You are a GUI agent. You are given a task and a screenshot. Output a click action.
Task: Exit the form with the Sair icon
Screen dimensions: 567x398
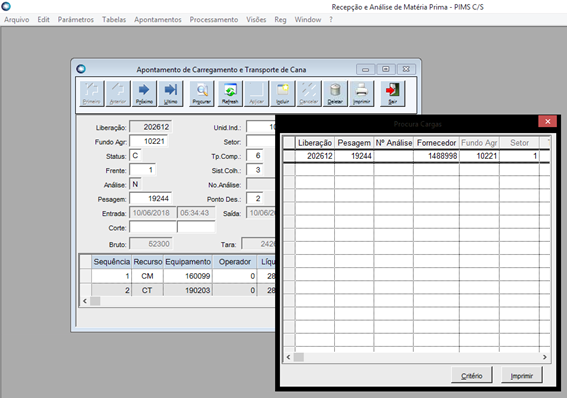392,94
